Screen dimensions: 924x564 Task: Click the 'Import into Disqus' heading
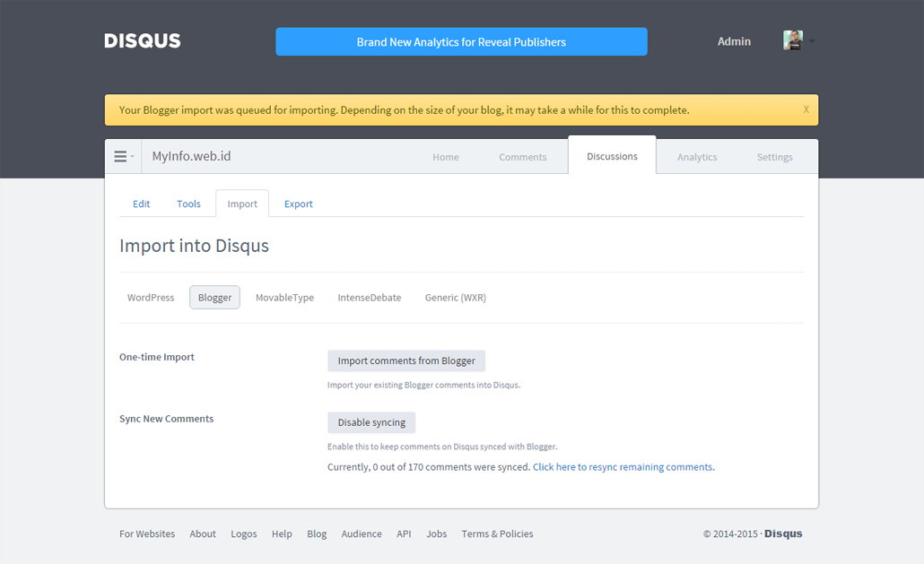[194, 246]
